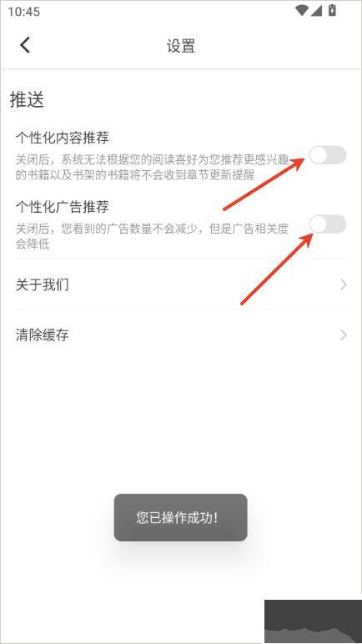Dismiss the 您已操作成功 toast message

pyautogui.click(x=181, y=517)
